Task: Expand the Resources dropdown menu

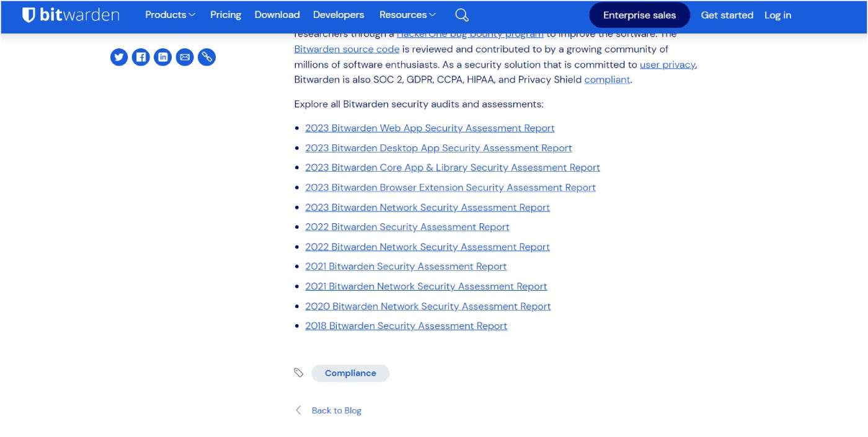Action: [x=407, y=15]
